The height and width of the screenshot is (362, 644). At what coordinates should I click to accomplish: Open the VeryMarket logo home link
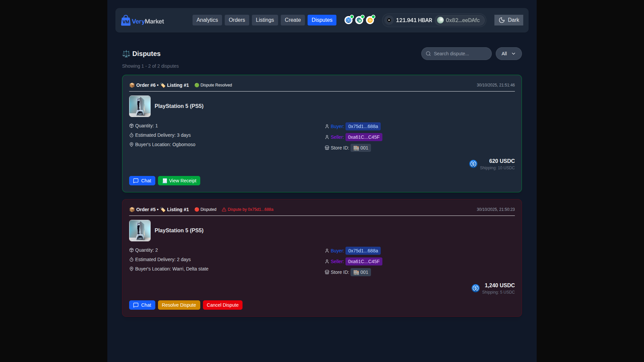[x=143, y=20]
